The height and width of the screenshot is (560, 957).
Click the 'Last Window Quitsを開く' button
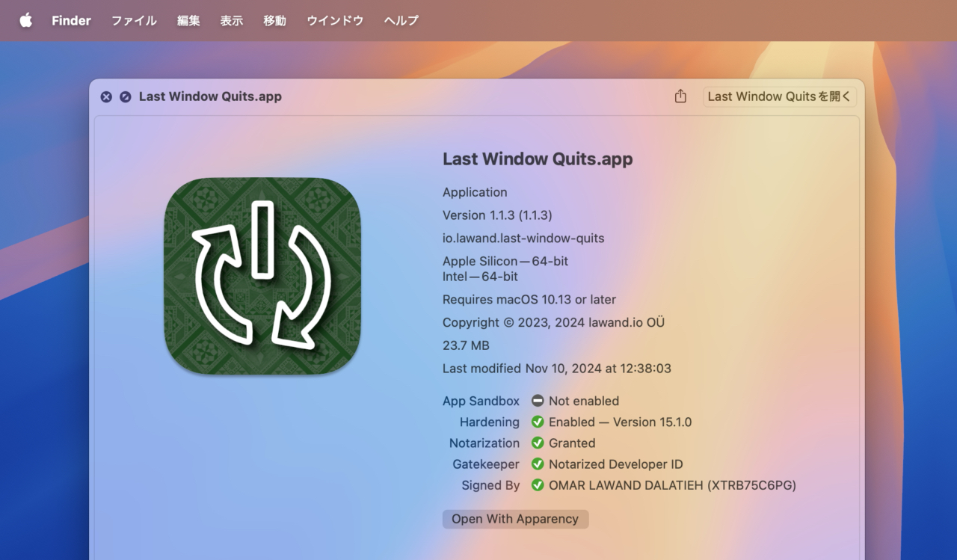779,96
